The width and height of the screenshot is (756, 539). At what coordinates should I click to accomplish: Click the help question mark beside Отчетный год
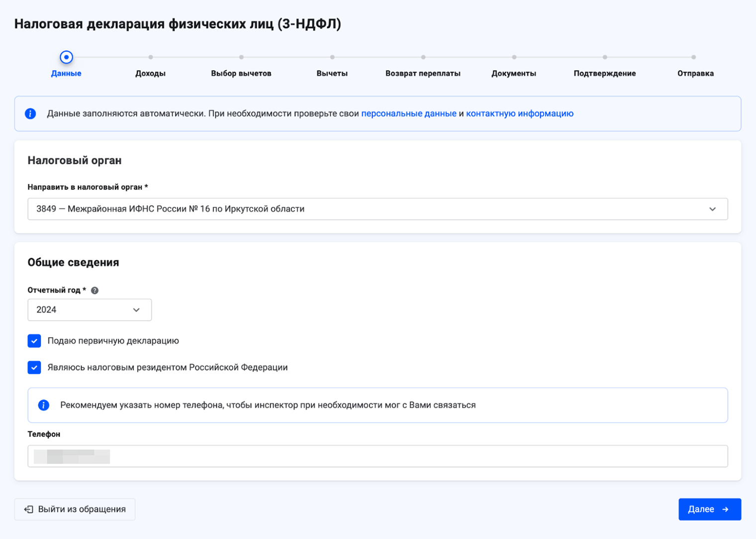coord(94,290)
